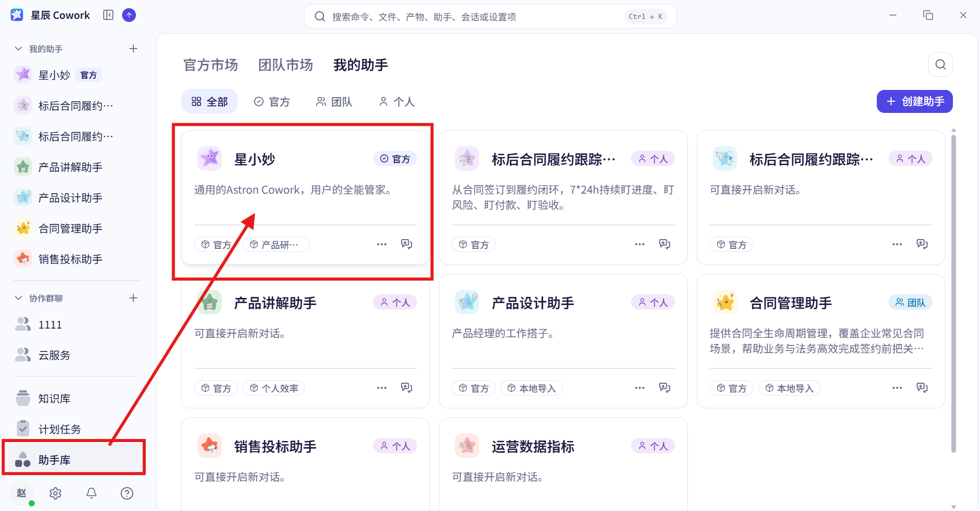Open 销售投标助手 in the sidebar list
The image size is (980, 511).
pyautogui.click(x=77, y=259)
